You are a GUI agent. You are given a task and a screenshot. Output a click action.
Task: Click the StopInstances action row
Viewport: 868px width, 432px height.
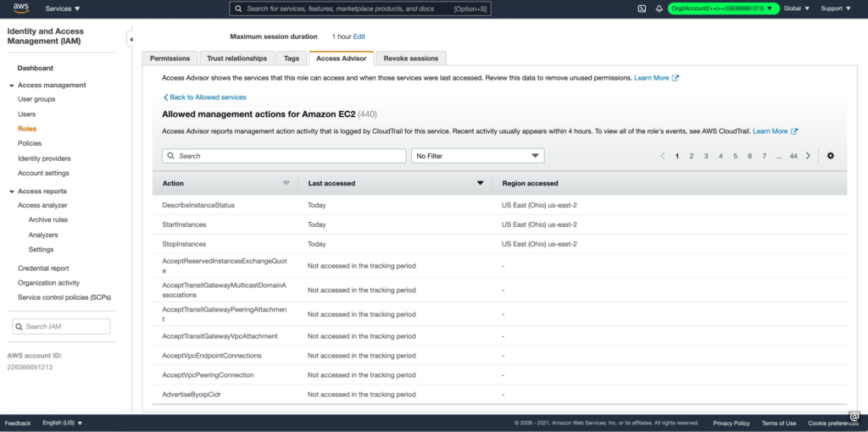pyautogui.click(x=499, y=244)
